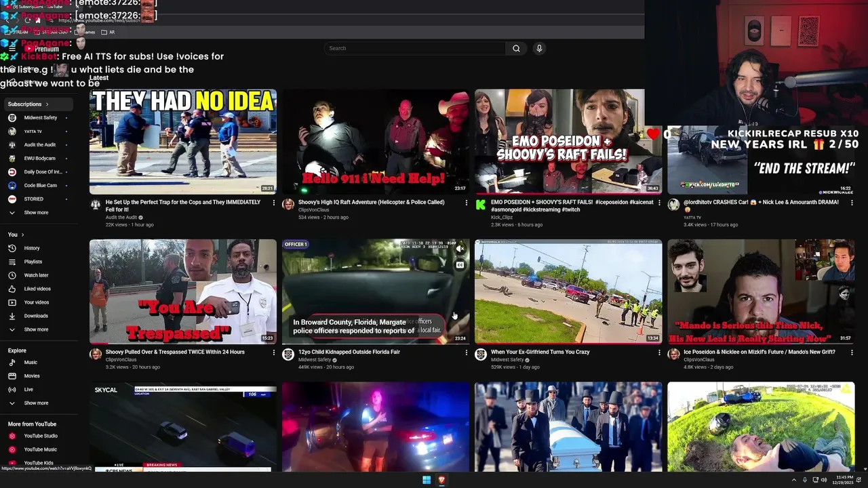Open the coffin pallbearers thumbnail
The image size is (868, 488).
click(568, 427)
